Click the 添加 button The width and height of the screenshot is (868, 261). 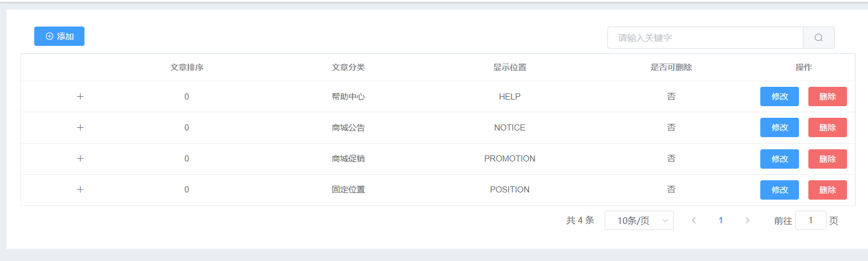(x=59, y=36)
